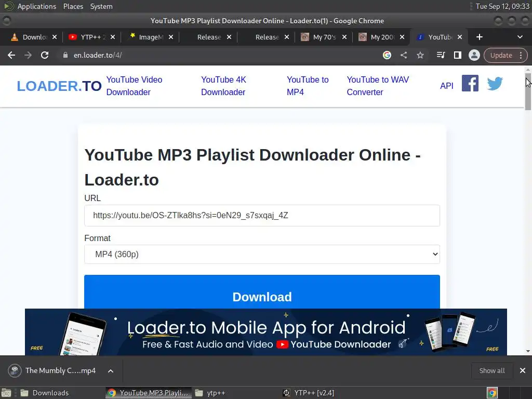Open YouTube Video Downloader link
Viewport: 532px width, 399px height.
coord(135,86)
